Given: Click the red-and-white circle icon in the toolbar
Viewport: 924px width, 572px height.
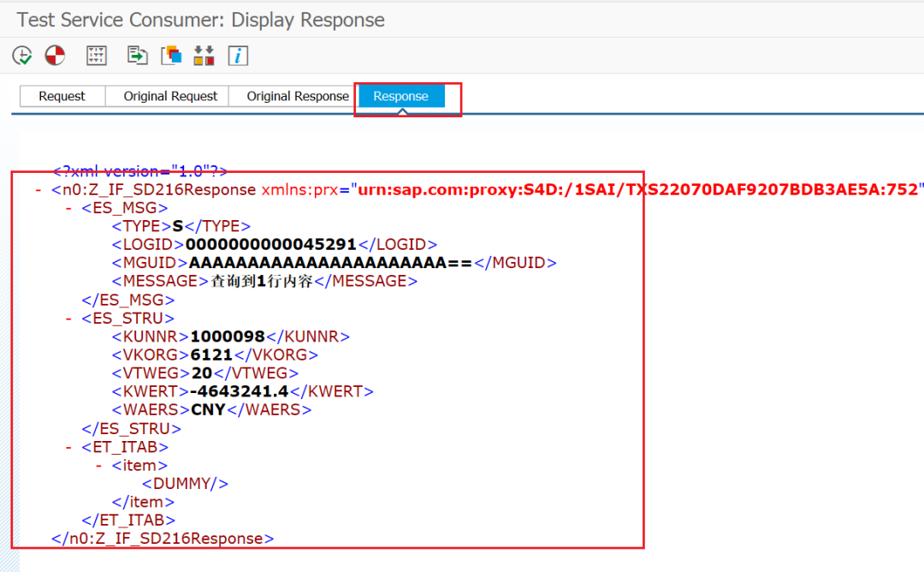Looking at the screenshot, I should (x=55, y=56).
